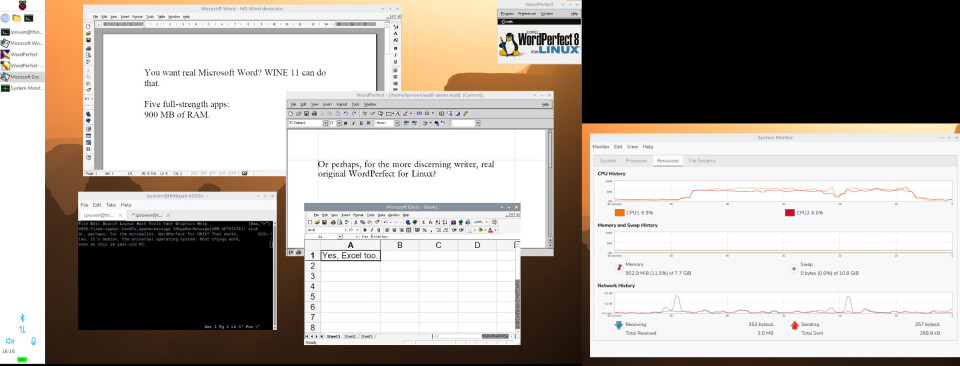Open the network connection panel icon
Screen dimensions: 960x366
[x=23, y=329]
